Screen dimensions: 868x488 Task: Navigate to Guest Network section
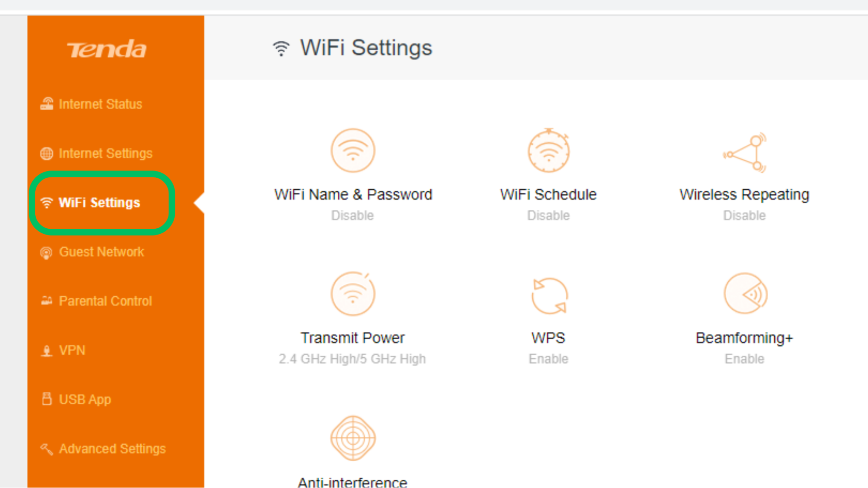point(101,252)
